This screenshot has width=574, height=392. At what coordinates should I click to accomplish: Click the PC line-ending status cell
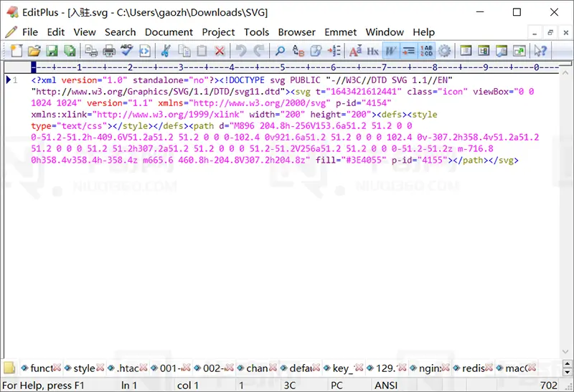tap(337, 386)
